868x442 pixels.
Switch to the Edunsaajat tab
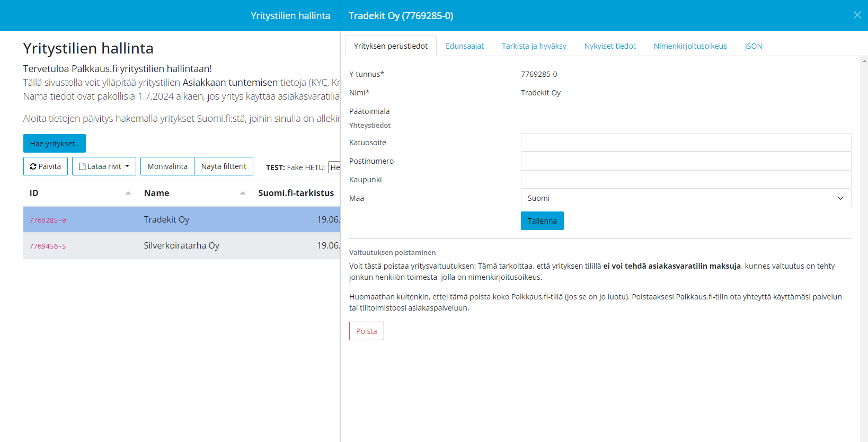(465, 46)
